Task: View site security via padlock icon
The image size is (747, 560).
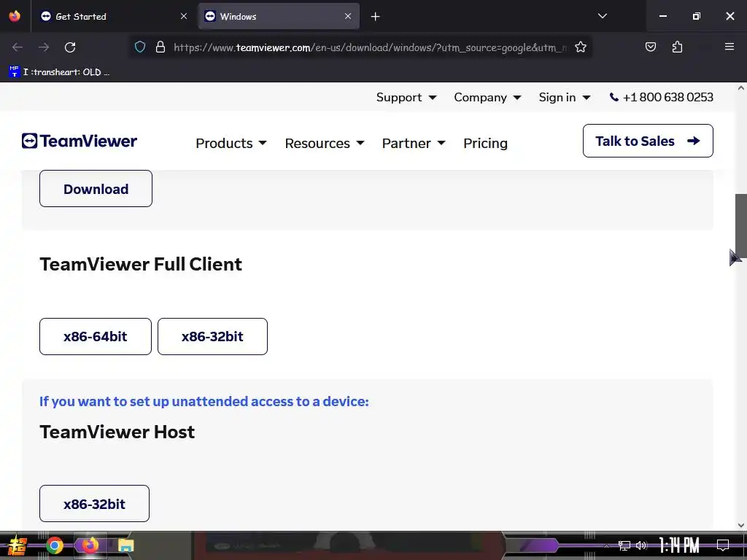Action: coord(160,47)
